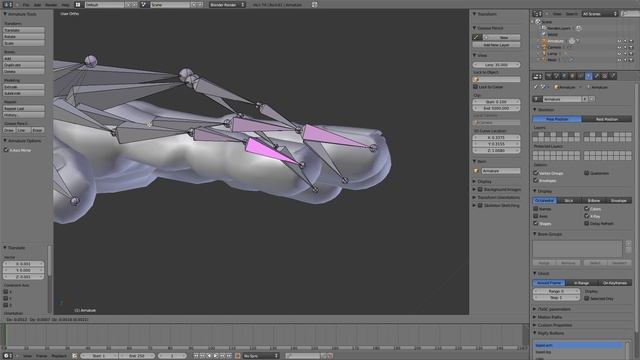Screen dimensions: 640x360
Task: Toggle the Envelopes deform checkbox
Action: pyautogui.click(x=536, y=180)
